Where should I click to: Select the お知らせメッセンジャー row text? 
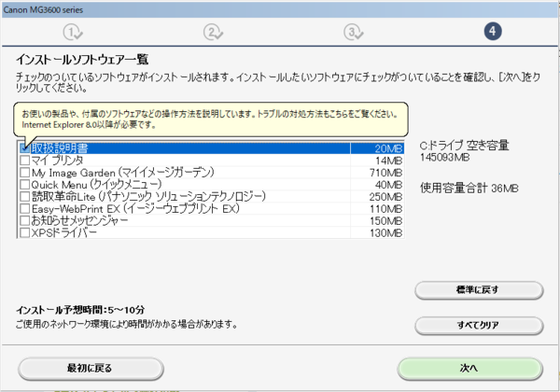[x=79, y=220]
